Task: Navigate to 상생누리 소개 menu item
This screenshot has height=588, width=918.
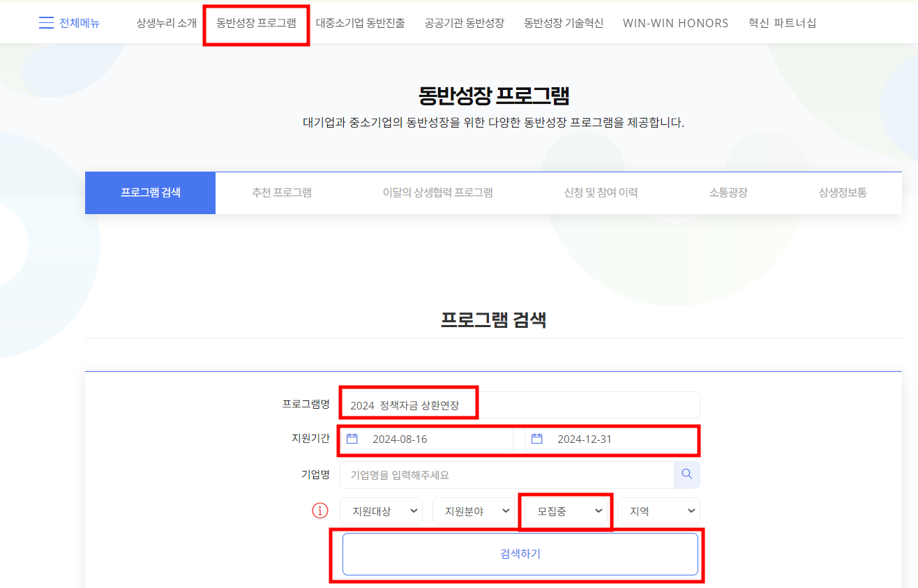Action: 166,22
